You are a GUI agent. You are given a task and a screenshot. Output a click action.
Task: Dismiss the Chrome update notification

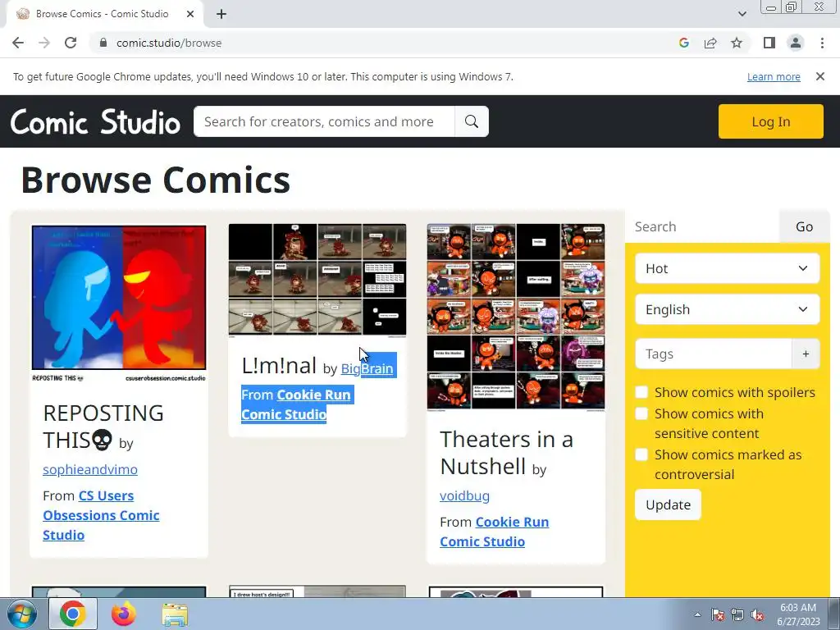(x=819, y=76)
